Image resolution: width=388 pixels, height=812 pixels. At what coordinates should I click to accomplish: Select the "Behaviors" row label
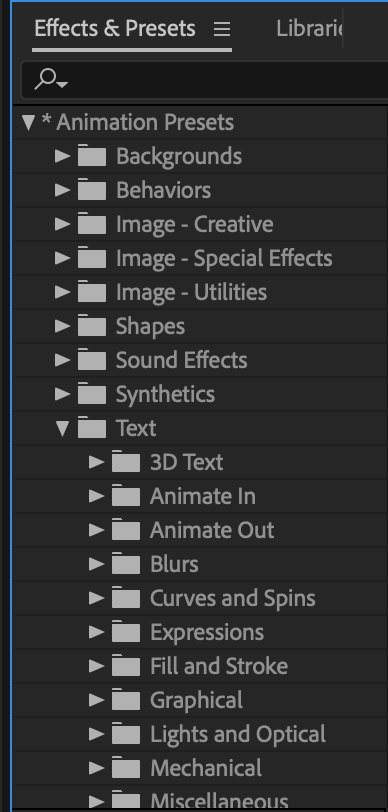(163, 190)
